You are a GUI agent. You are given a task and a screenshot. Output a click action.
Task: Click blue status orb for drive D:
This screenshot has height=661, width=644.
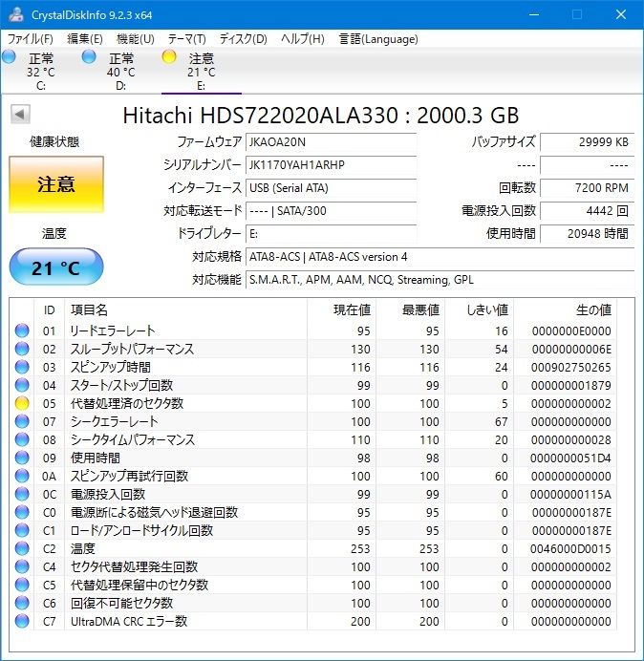click(89, 56)
